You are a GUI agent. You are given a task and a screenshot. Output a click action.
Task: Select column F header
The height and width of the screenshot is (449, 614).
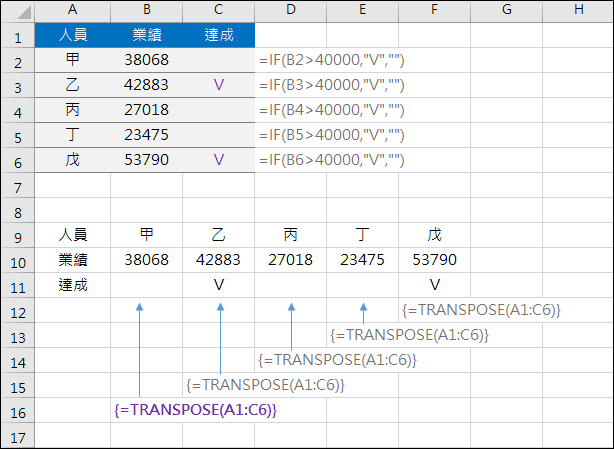(x=434, y=10)
